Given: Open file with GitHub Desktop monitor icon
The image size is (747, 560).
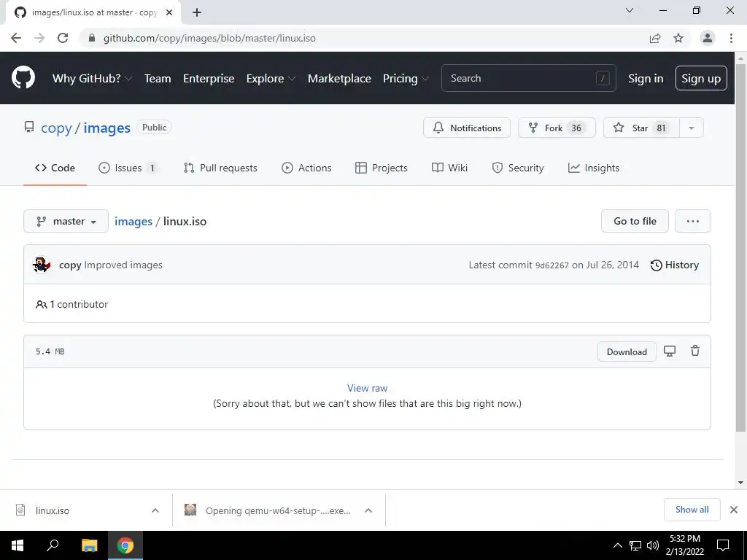Looking at the screenshot, I should (670, 351).
